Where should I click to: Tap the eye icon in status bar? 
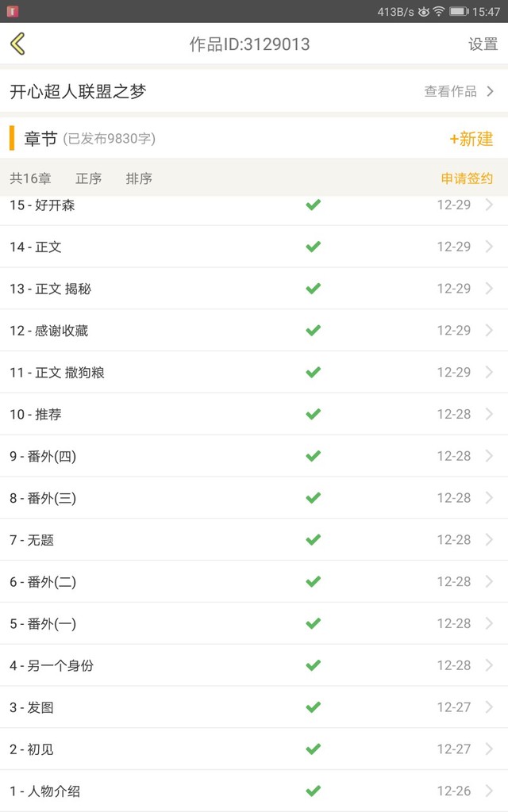pyautogui.click(x=423, y=11)
